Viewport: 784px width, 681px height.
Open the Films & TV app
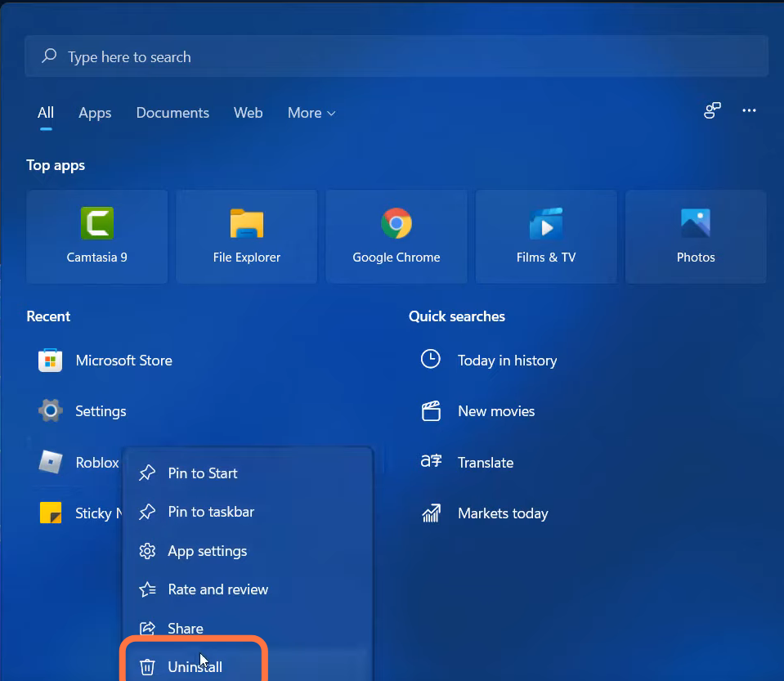click(x=546, y=236)
